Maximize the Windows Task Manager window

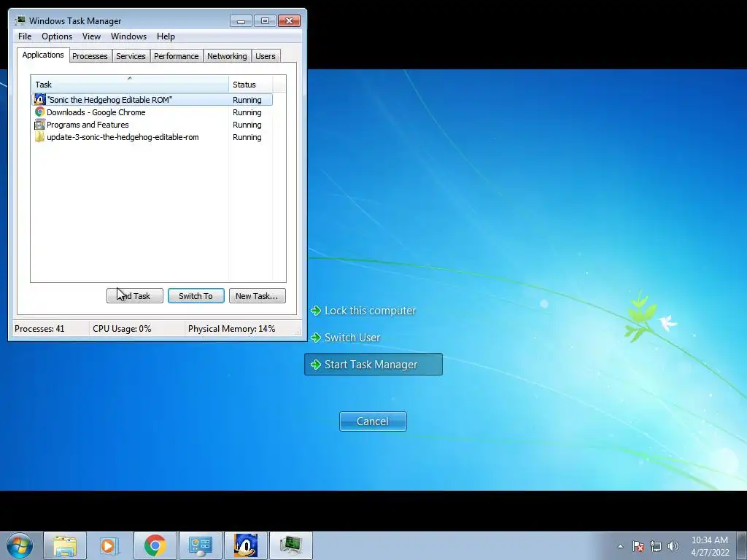pyautogui.click(x=265, y=21)
